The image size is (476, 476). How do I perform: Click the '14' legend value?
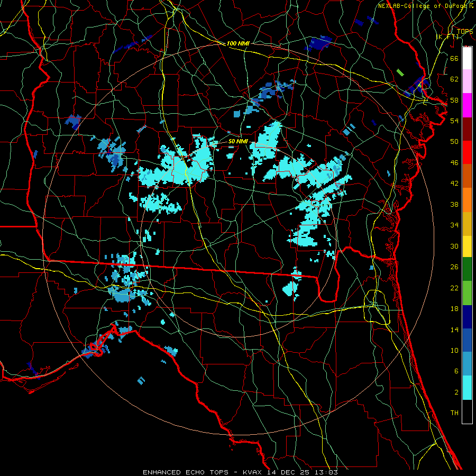click(454, 329)
